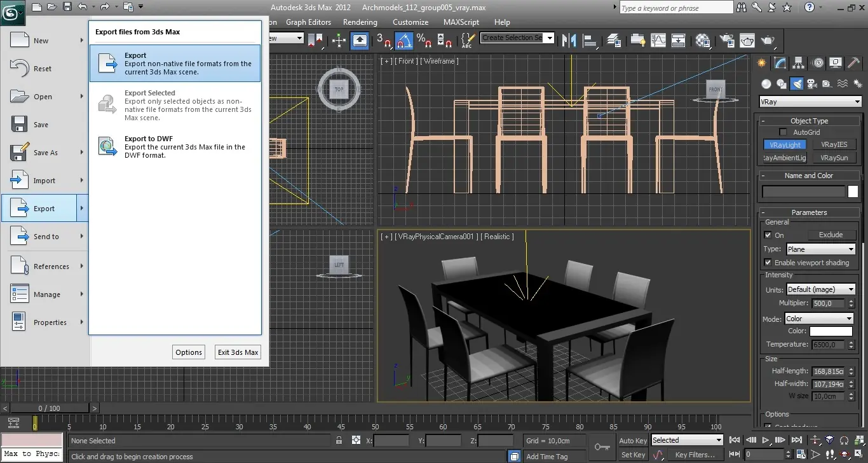Open the Display panel tab

836,63
